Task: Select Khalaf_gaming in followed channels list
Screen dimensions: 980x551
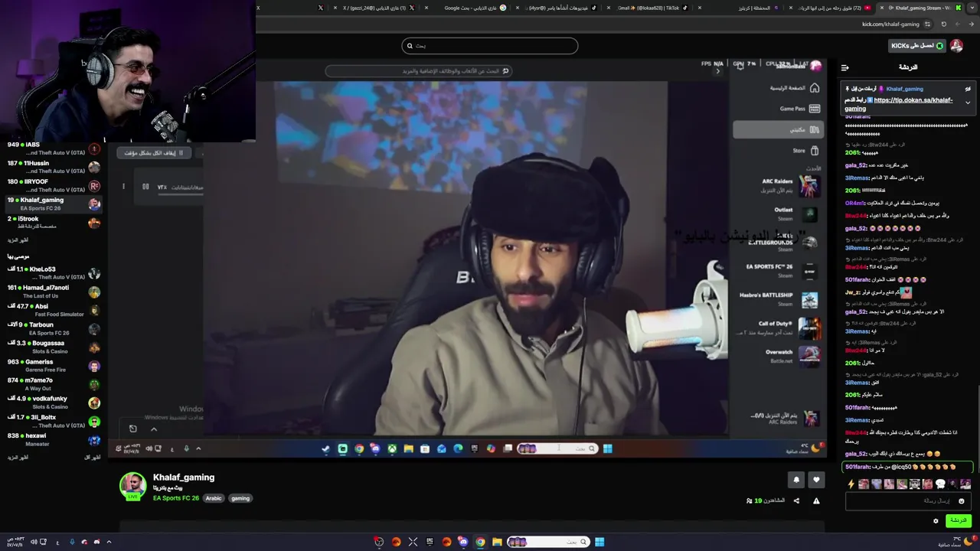Action: tap(52, 204)
